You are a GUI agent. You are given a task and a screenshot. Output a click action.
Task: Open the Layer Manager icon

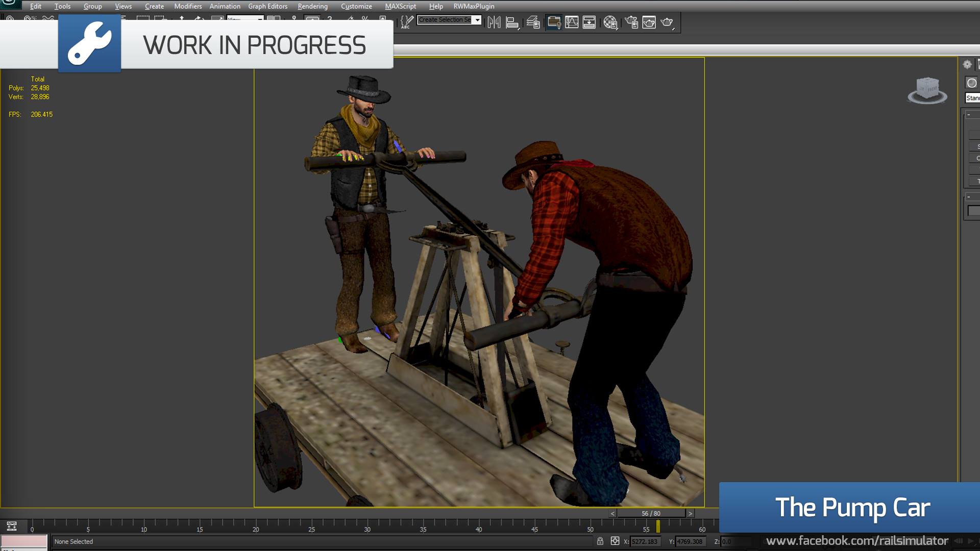[533, 22]
